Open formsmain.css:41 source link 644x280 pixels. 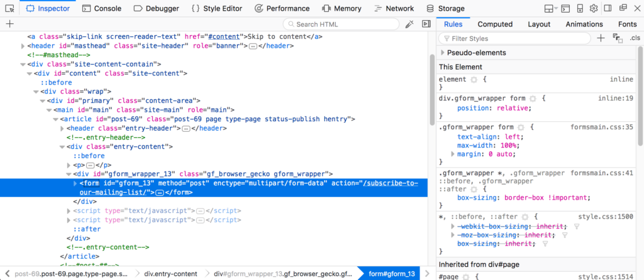point(602,173)
